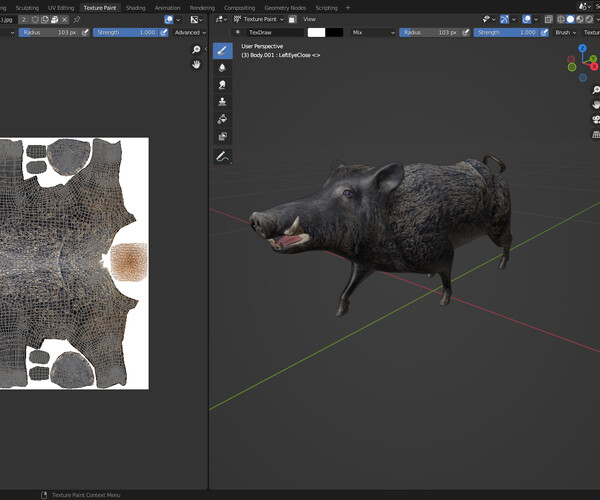Switch to the Animation workspace tab

tap(167, 8)
